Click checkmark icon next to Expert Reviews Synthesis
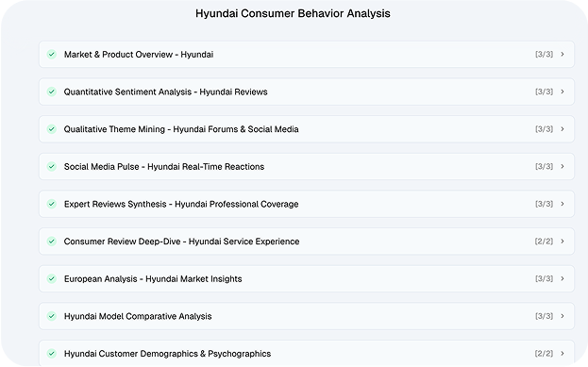This screenshot has width=588, height=367. (x=52, y=204)
